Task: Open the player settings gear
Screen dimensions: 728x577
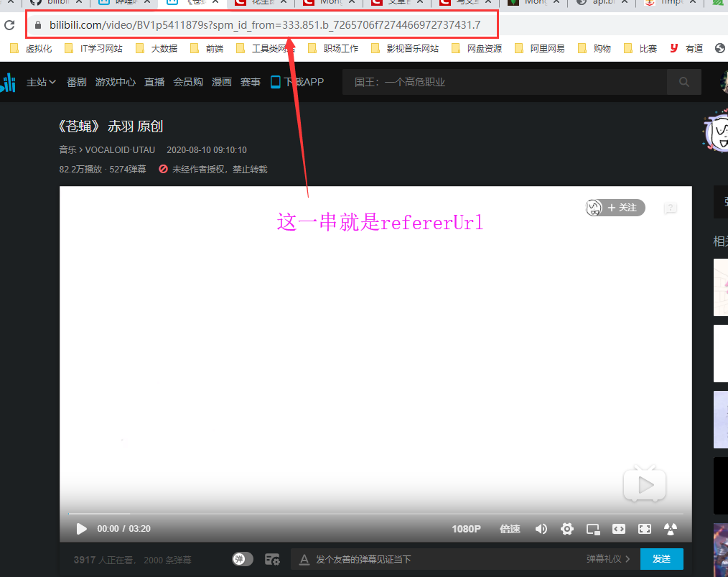Action: (x=567, y=528)
